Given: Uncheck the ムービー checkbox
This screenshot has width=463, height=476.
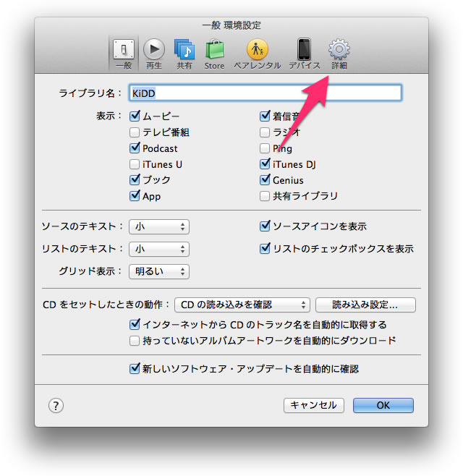Looking at the screenshot, I should [x=135, y=116].
